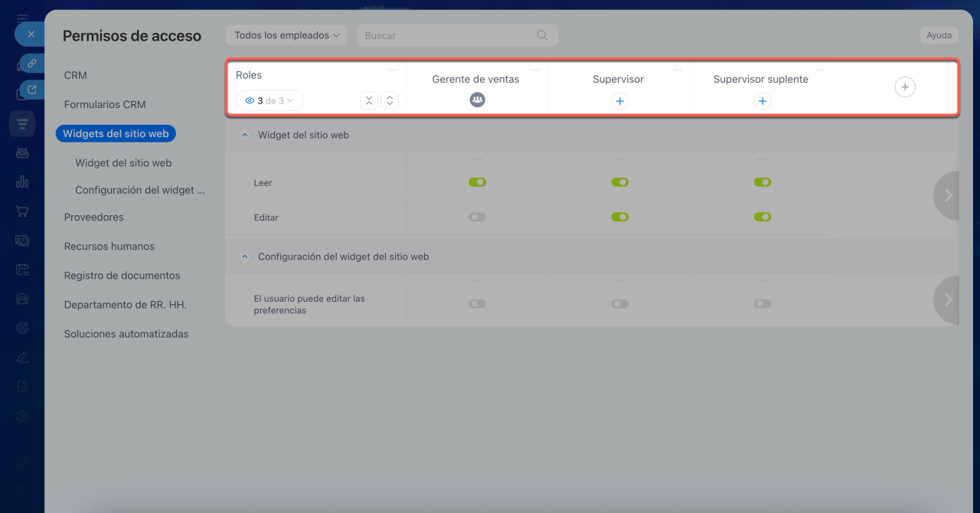980x513 pixels.
Task: Enable Editar permission for Gerente de ventas
Action: [x=477, y=217]
